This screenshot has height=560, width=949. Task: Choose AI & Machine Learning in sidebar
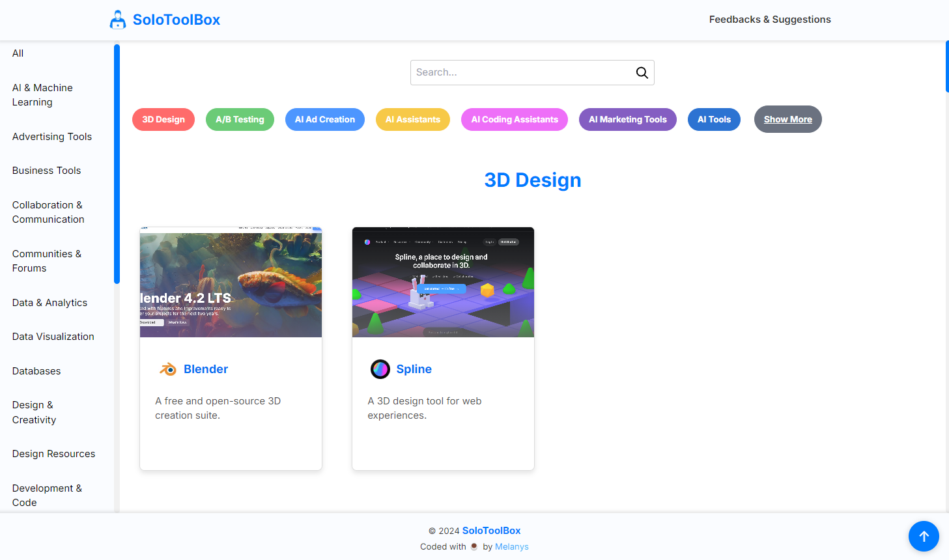[x=42, y=95]
